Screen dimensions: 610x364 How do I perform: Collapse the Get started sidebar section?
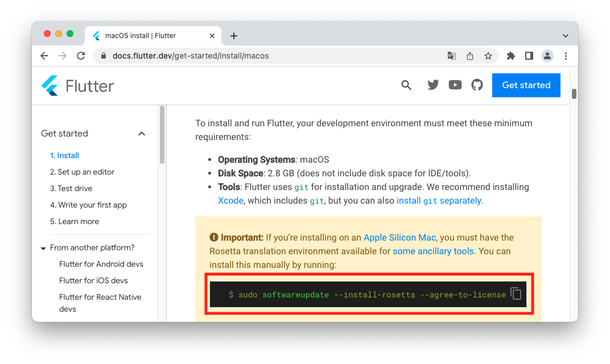coord(142,134)
